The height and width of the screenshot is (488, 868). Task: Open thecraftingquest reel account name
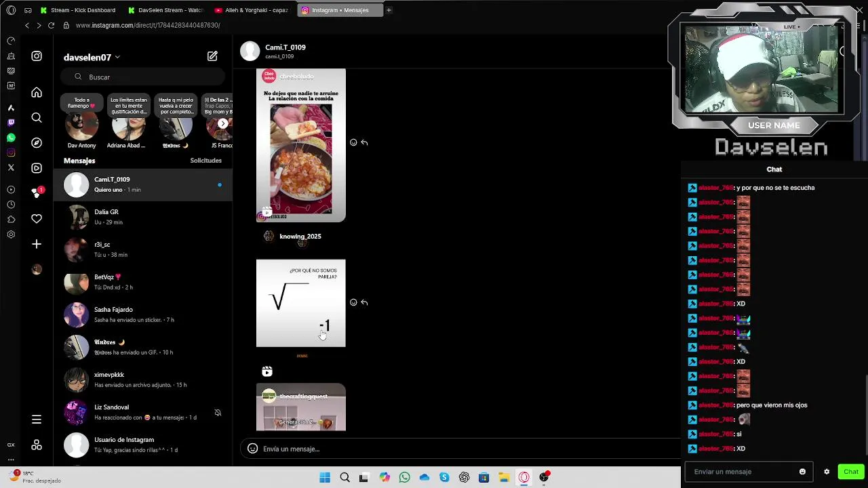point(303,396)
